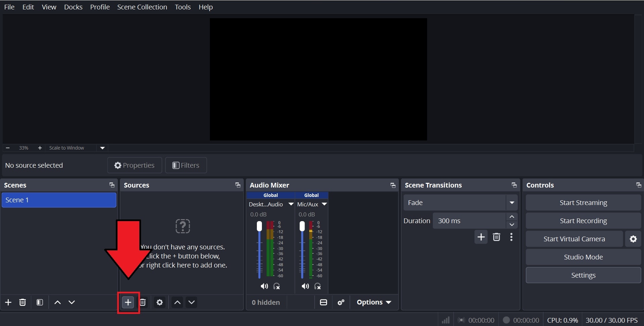Image resolution: width=644 pixels, height=326 pixels.
Task: Click the Properties button
Action: point(135,165)
